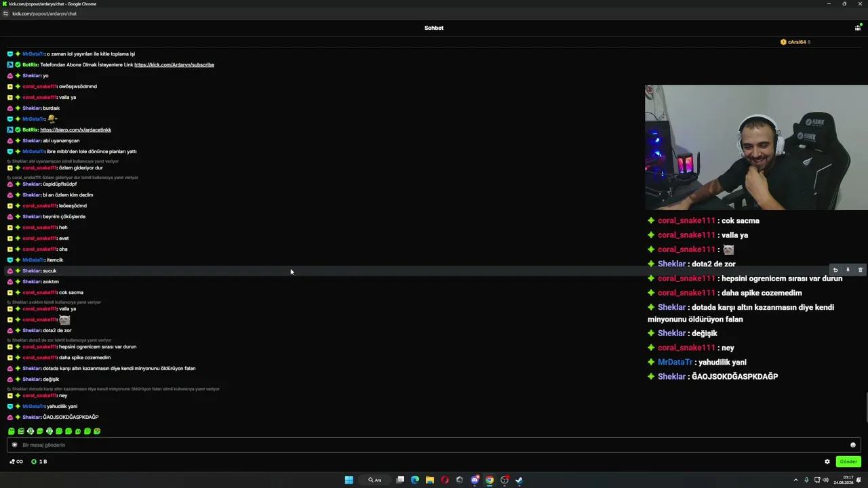Click the microphone tray icon

coord(806,480)
